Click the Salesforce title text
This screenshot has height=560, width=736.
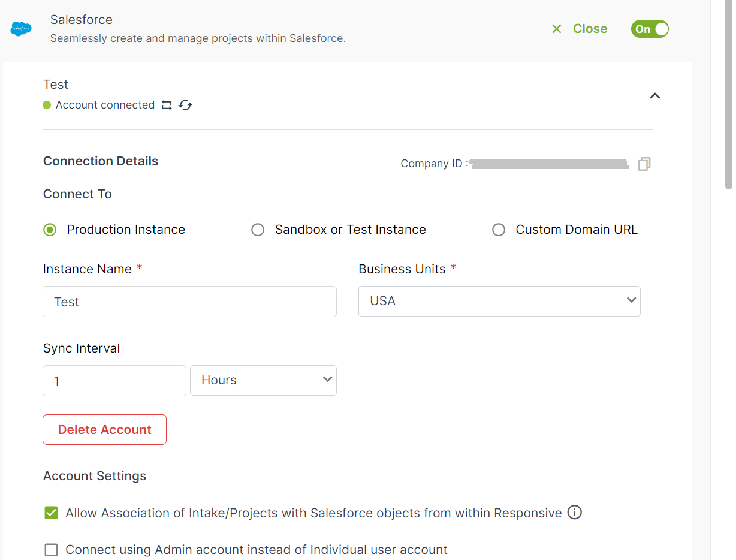(x=82, y=20)
